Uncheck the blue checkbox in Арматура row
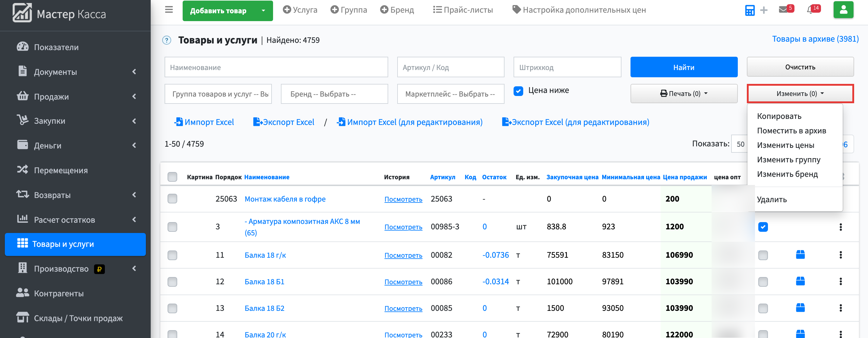Viewport: 868px width, 338px height. (x=763, y=227)
